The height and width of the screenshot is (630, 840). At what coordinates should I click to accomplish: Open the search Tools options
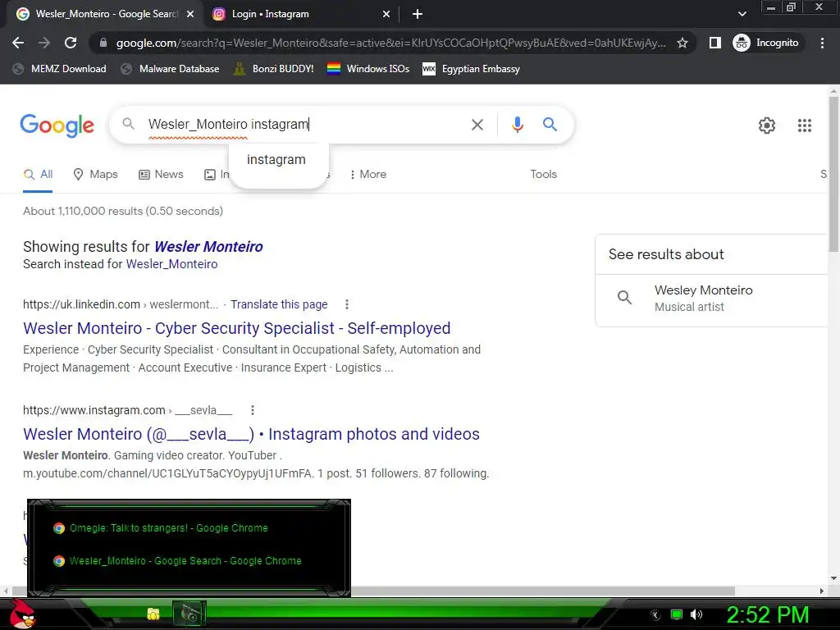pos(543,175)
